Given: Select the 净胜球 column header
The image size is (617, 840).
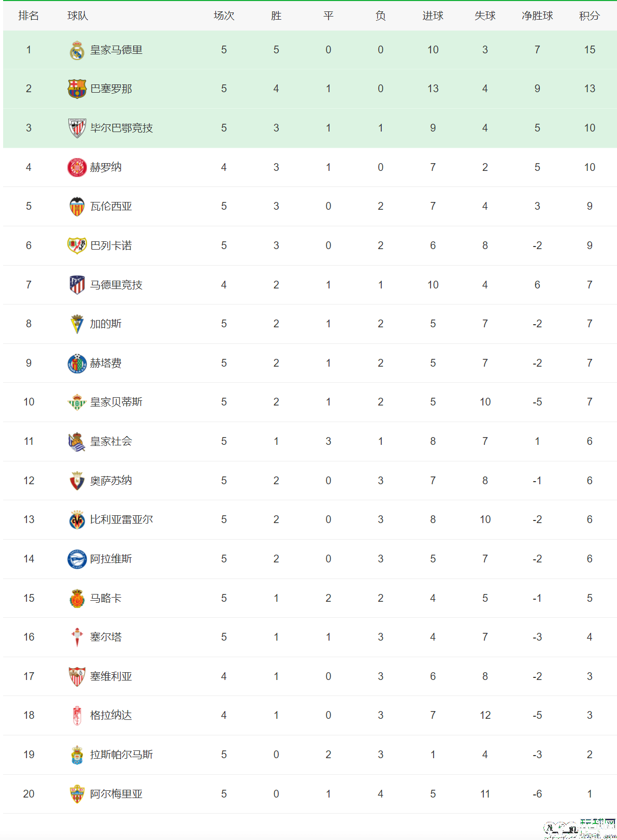Looking at the screenshot, I should coord(537,16).
